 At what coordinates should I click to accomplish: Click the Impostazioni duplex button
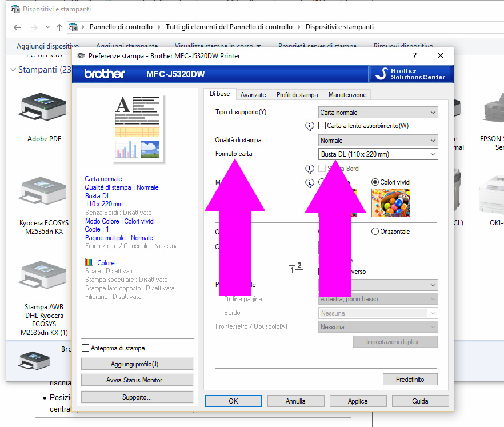tap(395, 342)
